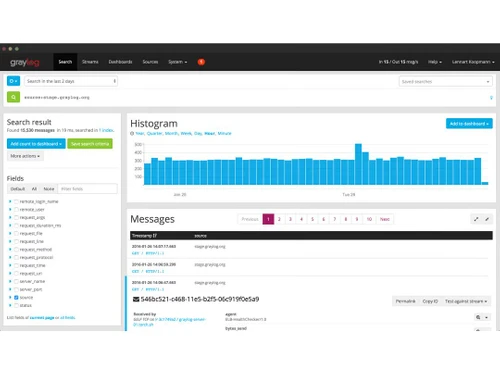Expand the request_protocol field arrow

[10, 257]
